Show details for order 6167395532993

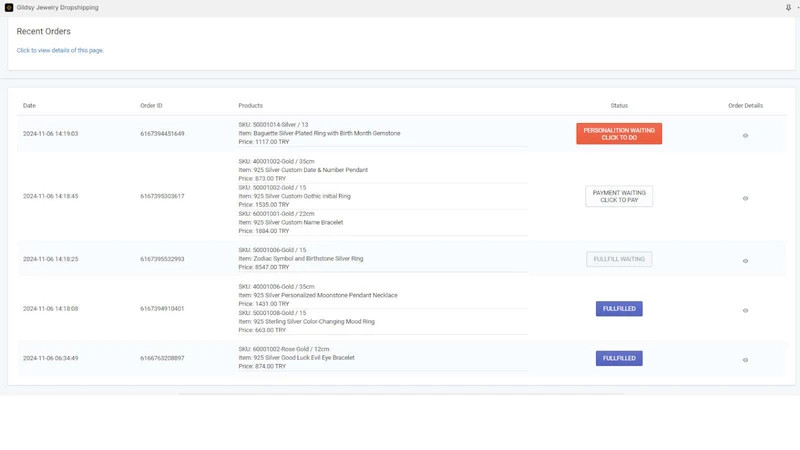point(745,261)
